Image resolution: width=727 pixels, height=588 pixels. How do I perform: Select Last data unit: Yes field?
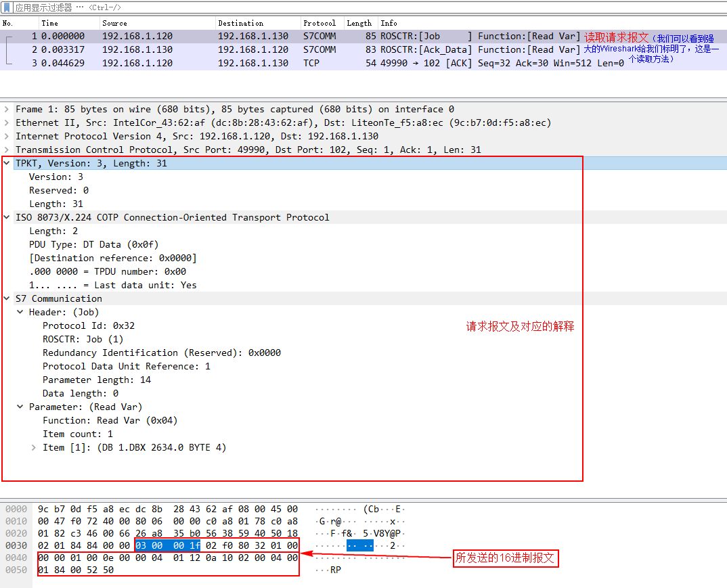click(112, 285)
